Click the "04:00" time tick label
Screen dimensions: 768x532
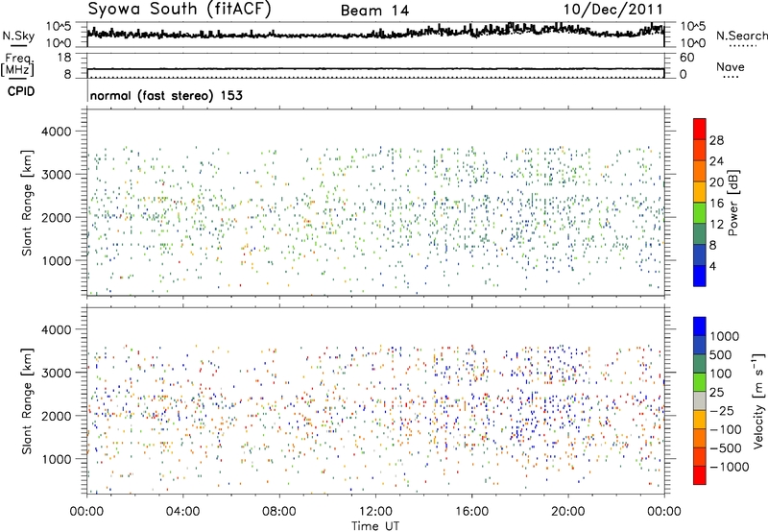182,512
